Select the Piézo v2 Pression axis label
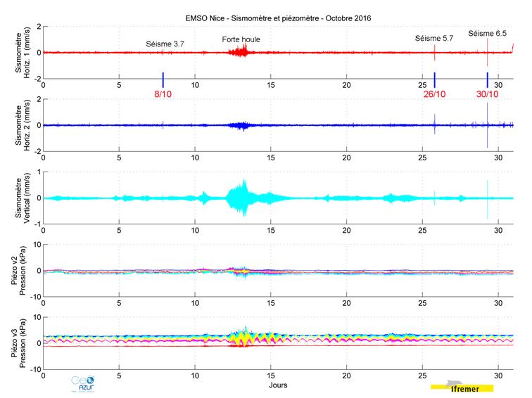This screenshot has height=398, width=532. (20, 271)
